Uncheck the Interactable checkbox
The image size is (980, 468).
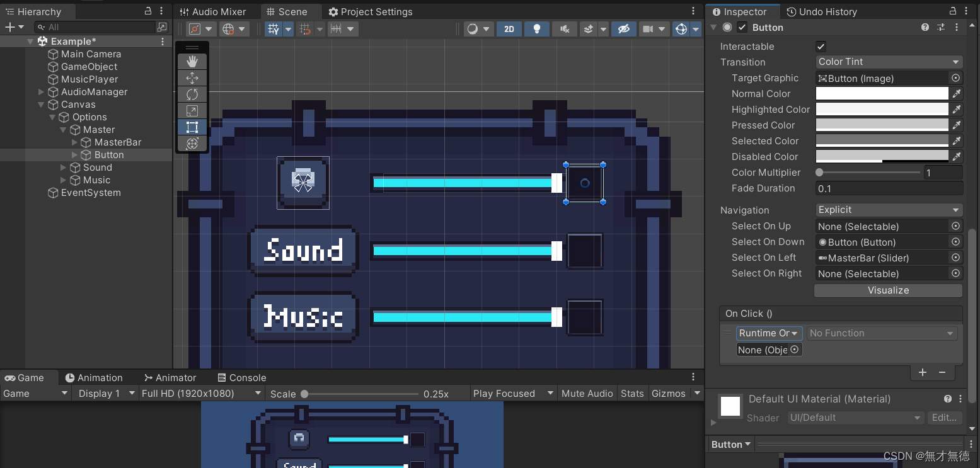point(821,47)
